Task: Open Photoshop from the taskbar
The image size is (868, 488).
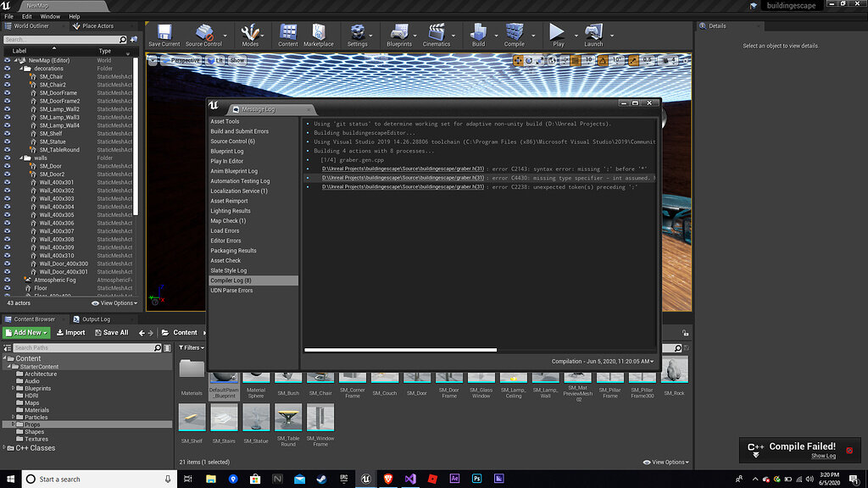Action: pyautogui.click(x=476, y=480)
